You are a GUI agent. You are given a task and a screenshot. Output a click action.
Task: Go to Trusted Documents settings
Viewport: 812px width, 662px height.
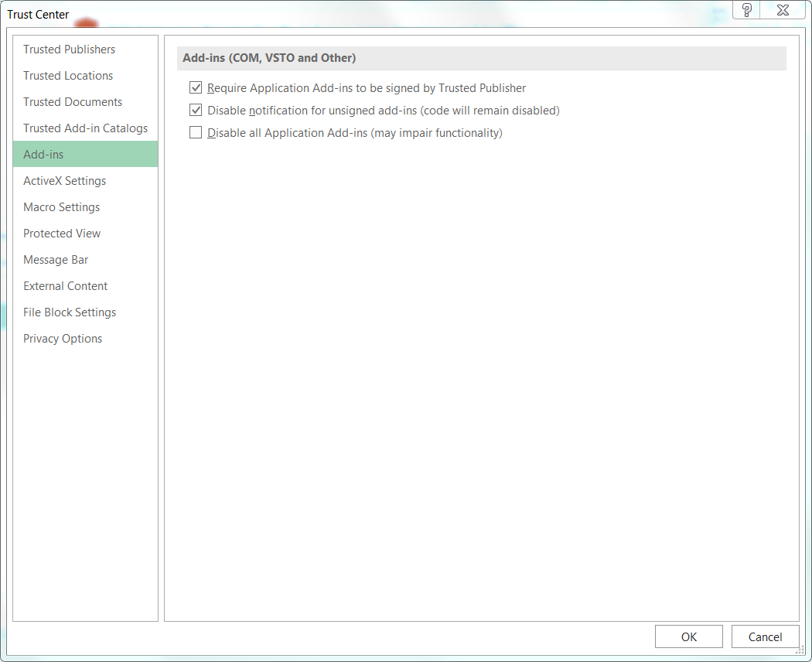click(73, 102)
